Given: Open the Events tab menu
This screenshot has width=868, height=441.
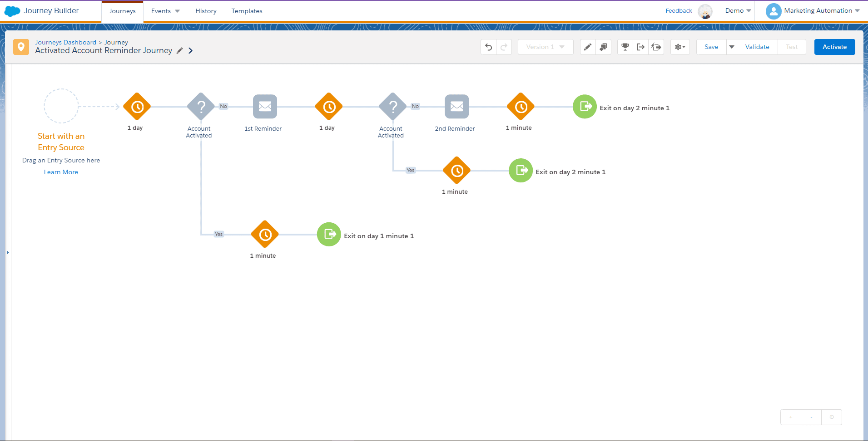Looking at the screenshot, I should [x=165, y=11].
